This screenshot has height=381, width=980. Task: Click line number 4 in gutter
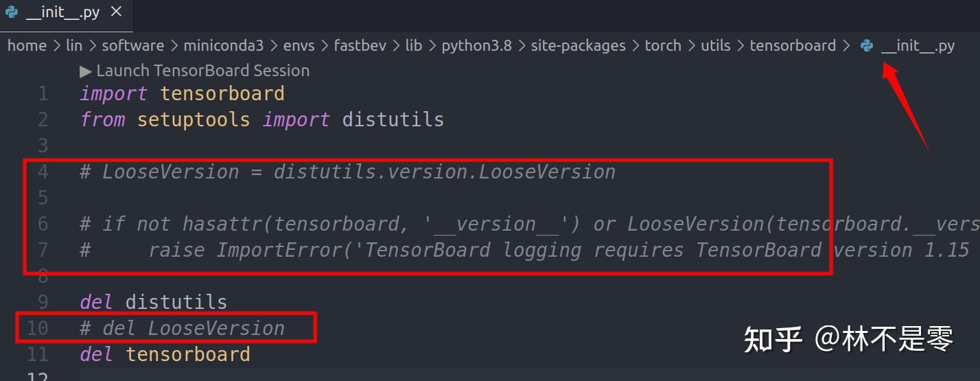pos(43,172)
